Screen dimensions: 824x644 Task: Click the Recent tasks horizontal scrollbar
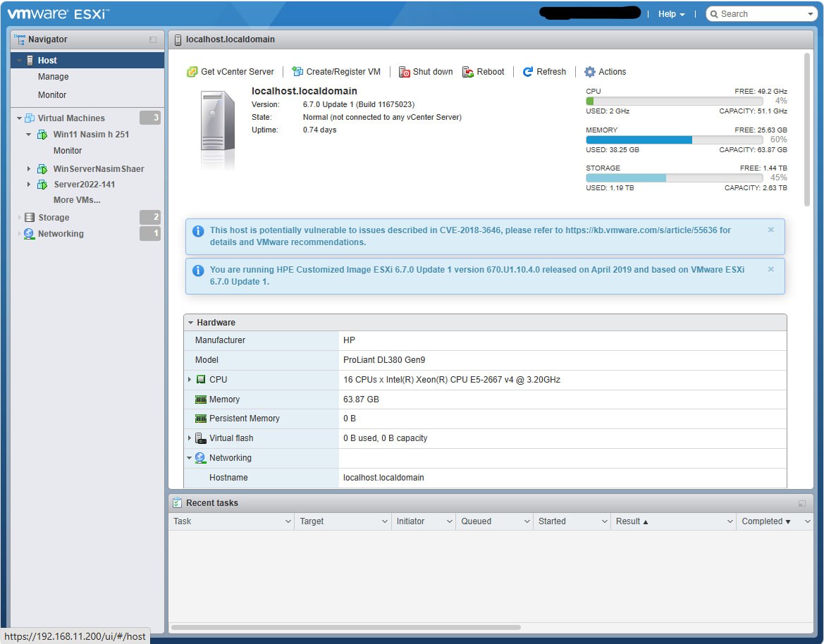[346, 627]
